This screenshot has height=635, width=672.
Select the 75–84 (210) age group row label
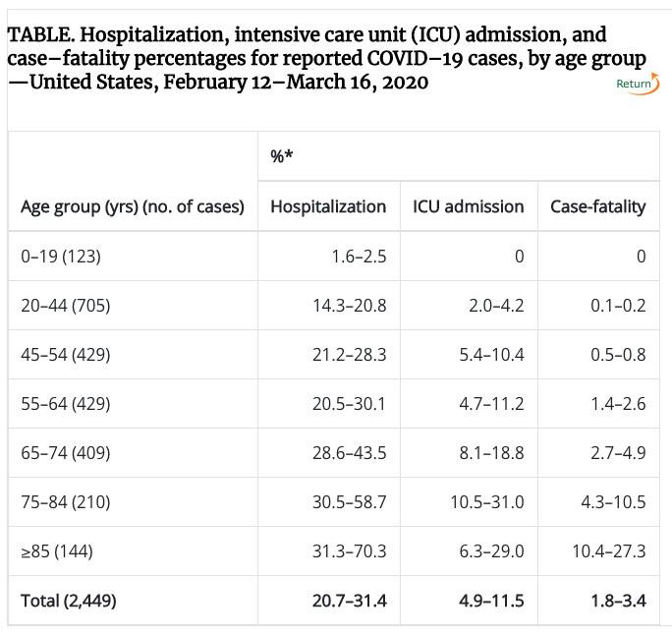pos(65,502)
